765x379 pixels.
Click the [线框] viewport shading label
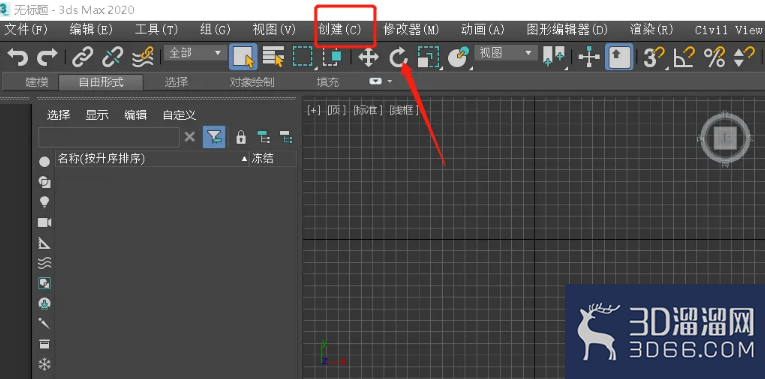[x=403, y=110]
